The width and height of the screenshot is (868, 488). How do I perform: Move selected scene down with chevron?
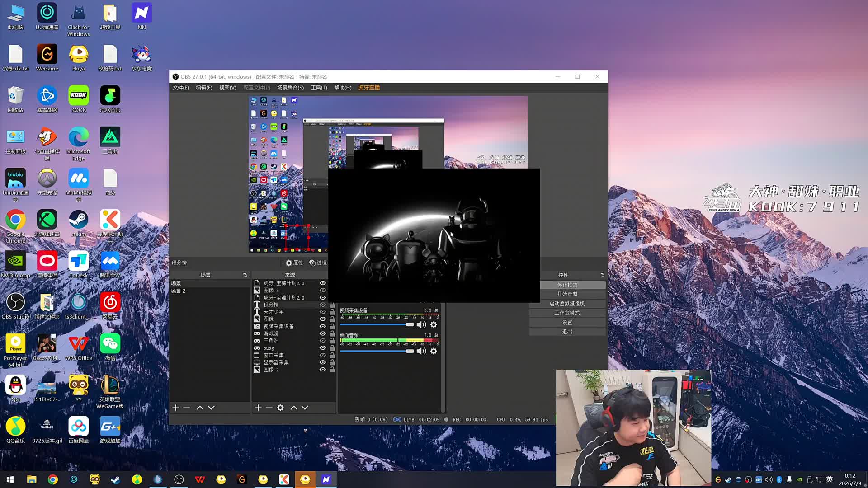coord(211,408)
